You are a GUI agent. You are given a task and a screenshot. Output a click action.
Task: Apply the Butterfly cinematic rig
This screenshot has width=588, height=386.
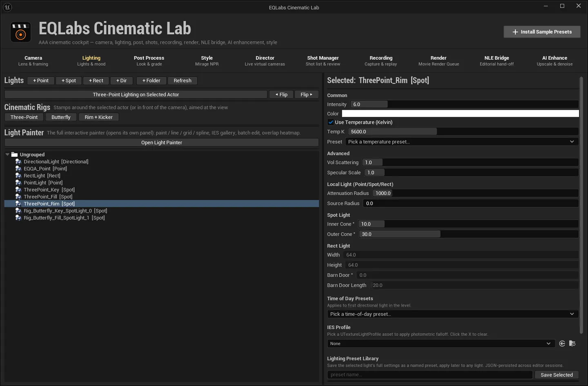click(61, 117)
